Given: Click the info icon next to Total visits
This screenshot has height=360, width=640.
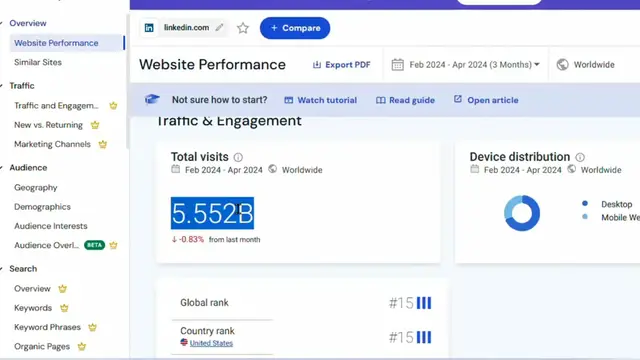Looking at the screenshot, I should (238, 157).
